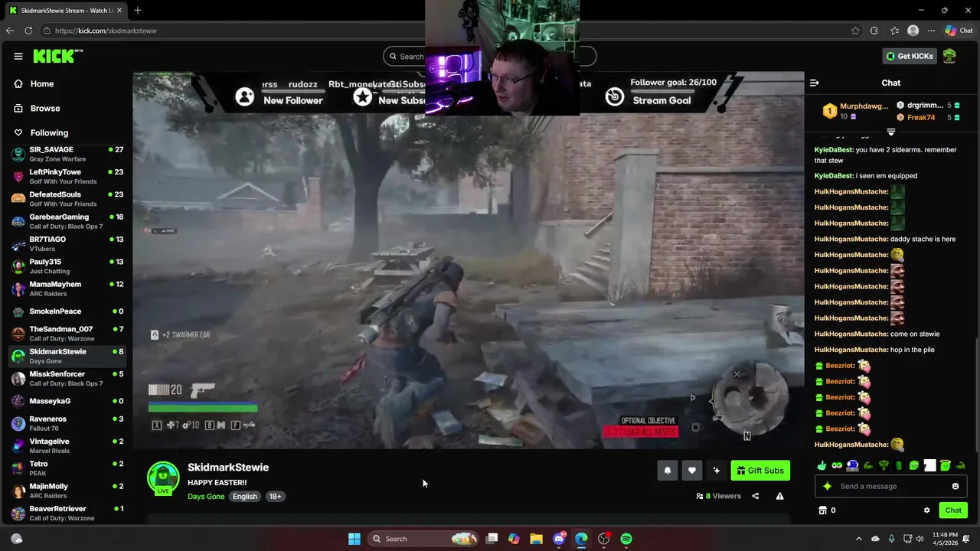This screenshot has width=980, height=551.
Task: Open SmokeInPeace channel in sidebar
Action: pos(67,311)
